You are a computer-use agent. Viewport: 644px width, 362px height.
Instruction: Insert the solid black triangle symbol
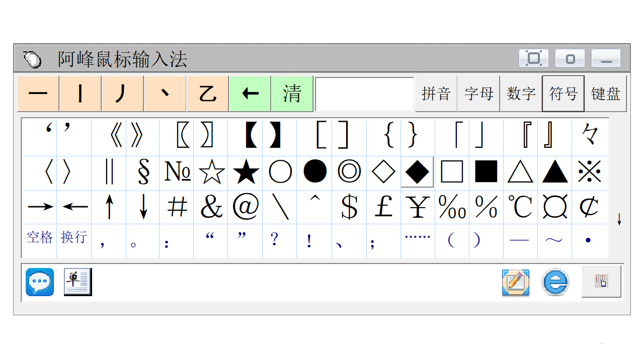[555, 172]
